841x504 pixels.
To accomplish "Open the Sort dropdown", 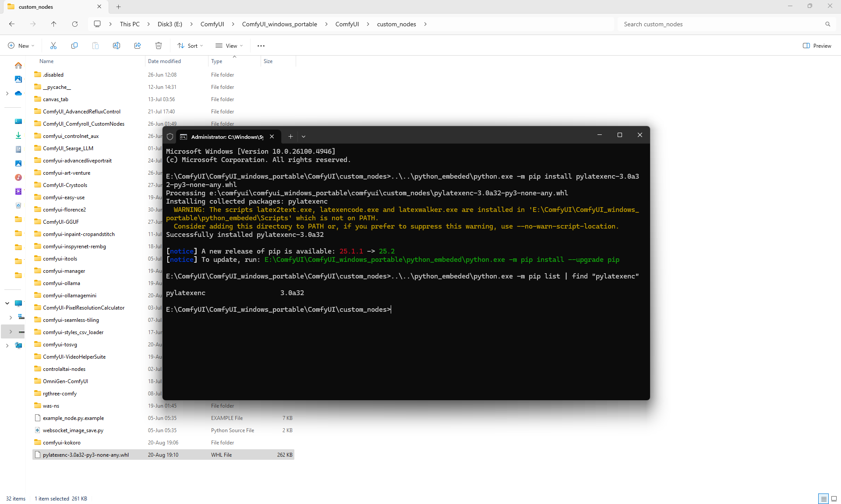I will pyautogui.click(x=190, y=46).
